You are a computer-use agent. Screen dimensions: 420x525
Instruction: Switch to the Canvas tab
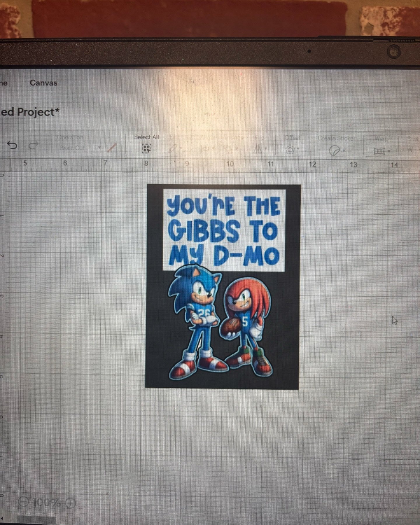coord(43,83)
